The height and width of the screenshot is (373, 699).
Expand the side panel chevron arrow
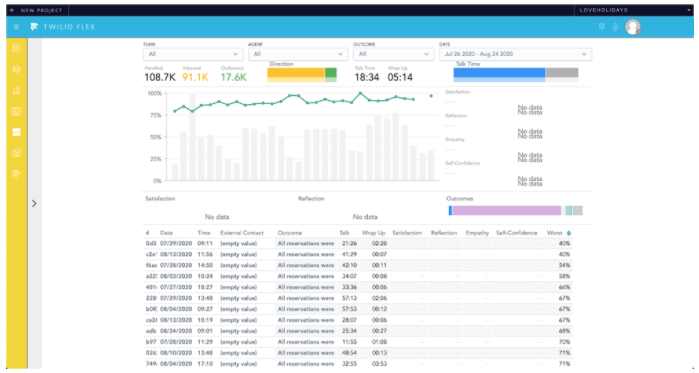[x=34, y=203]
